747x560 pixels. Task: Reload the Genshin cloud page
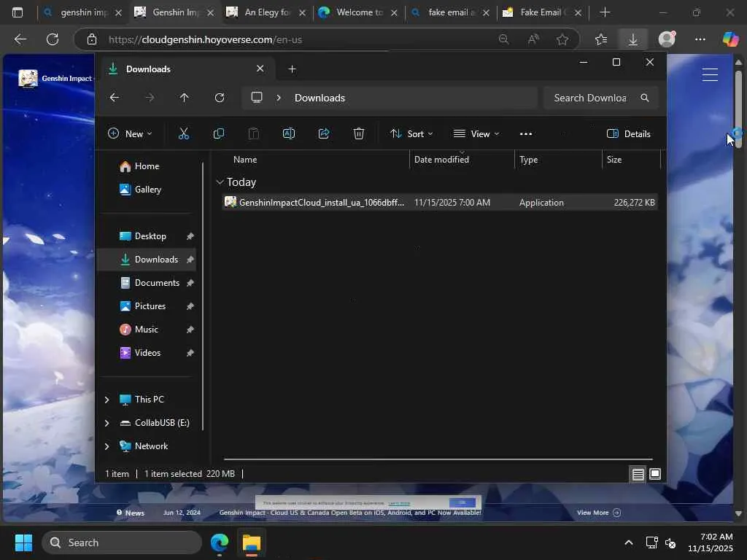tap(53, 39)
